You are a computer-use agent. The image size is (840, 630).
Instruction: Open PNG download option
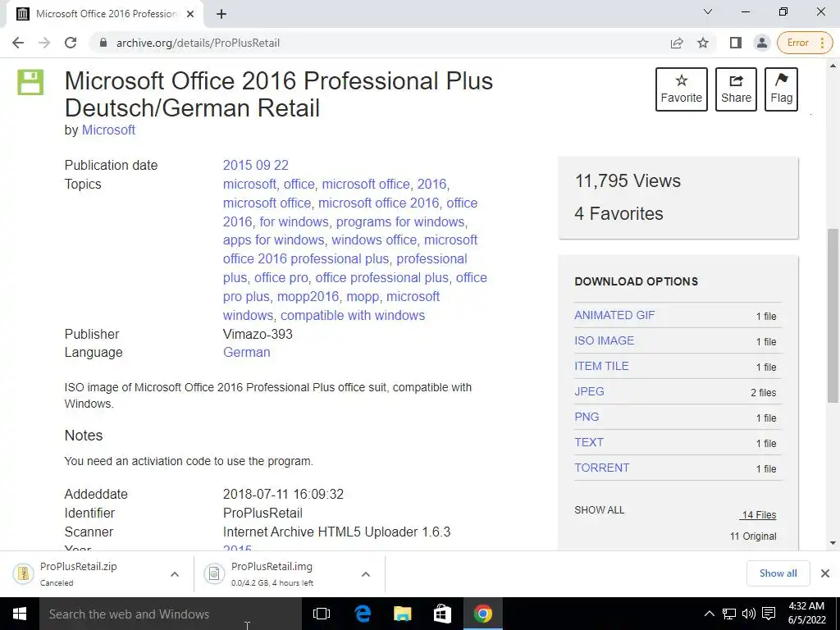pyautogui.click(x=587, y=417)
